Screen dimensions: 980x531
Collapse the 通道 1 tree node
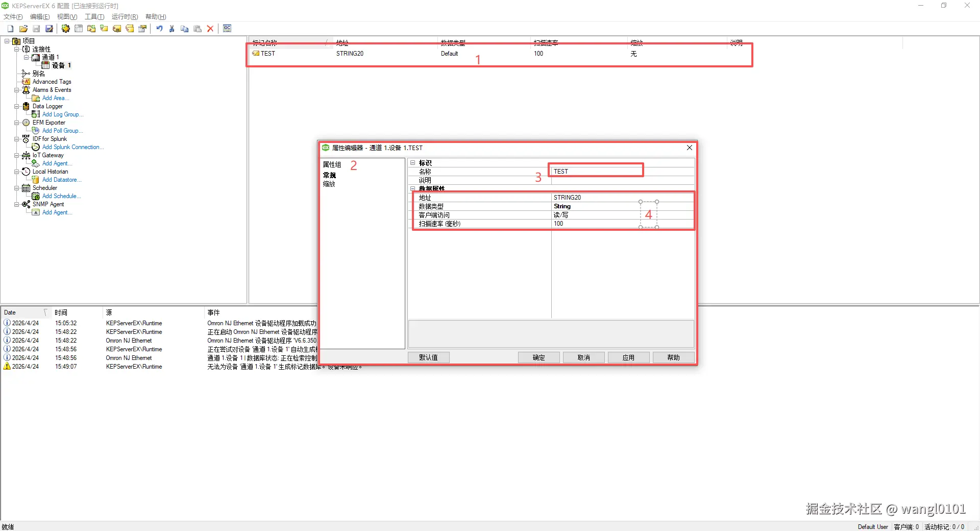point(26,57)
